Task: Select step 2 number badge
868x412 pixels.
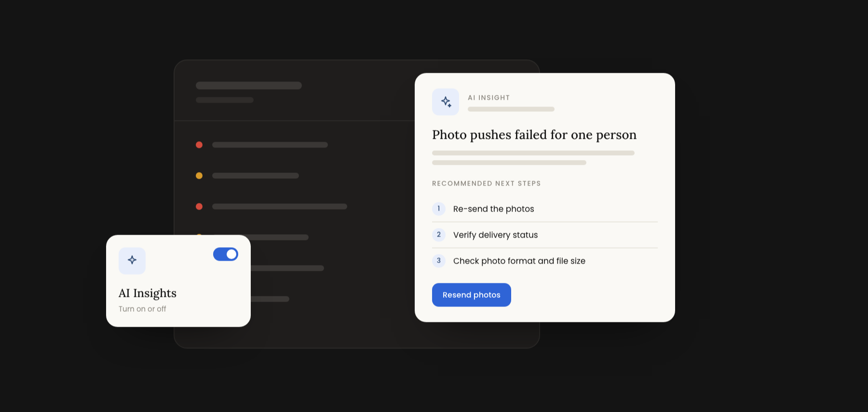Action: pos(439,235)
